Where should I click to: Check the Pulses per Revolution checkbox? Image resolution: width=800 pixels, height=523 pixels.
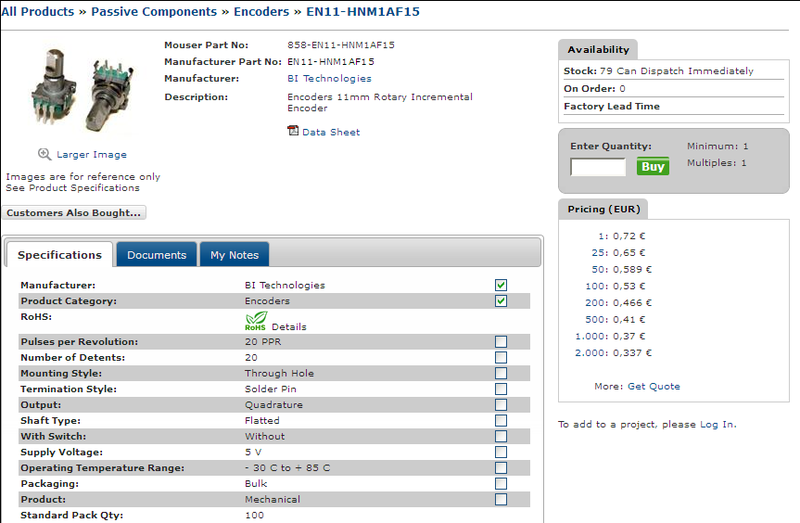pos(501,342)
